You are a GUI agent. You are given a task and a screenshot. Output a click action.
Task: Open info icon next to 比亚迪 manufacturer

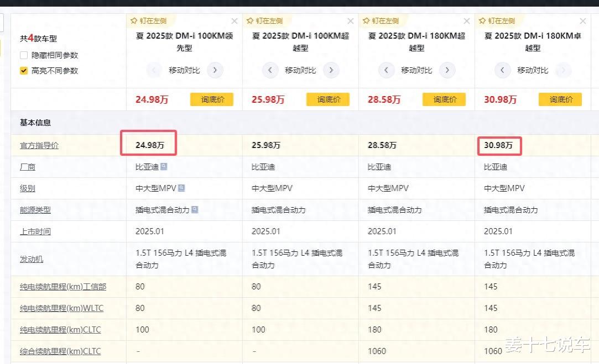coord(164,166)
